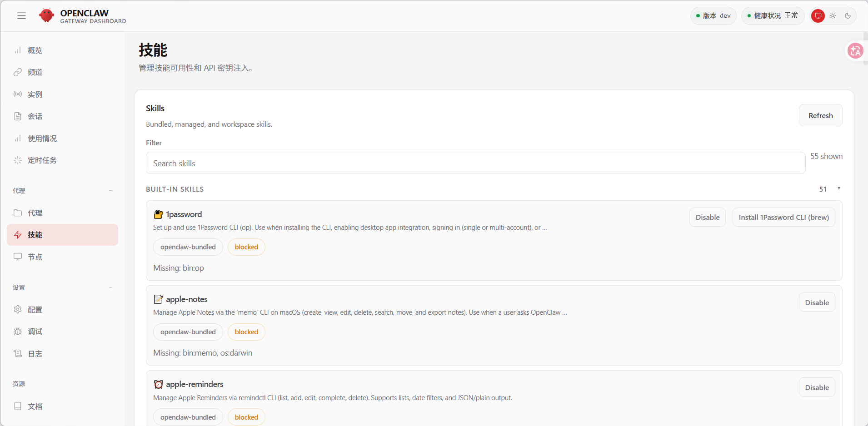
Task: Click the OpenClaw red logo
Action: [46, 15]
